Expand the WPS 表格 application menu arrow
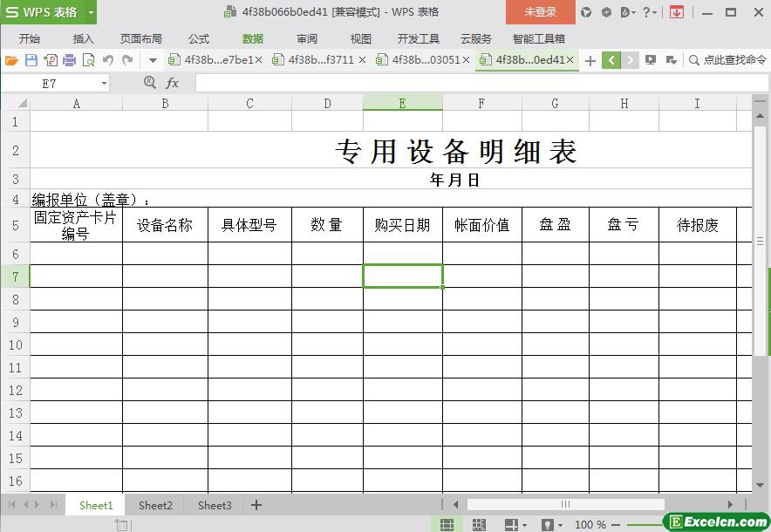This screenshot has width=771, height=532. point(91,12)
